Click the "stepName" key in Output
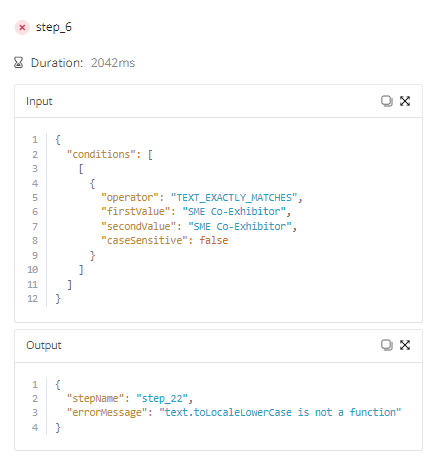The image size is (437, 468). click(x=96, y=399)
